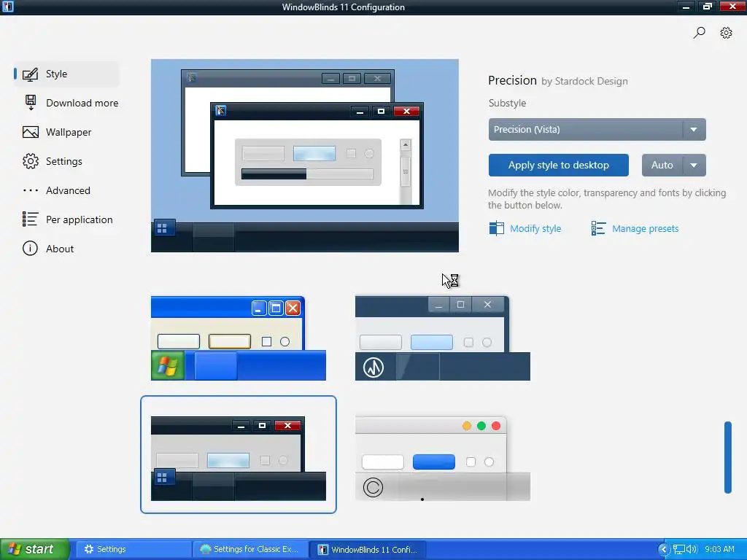Click the 9:03 AM clock

click(x=719, y=550)
